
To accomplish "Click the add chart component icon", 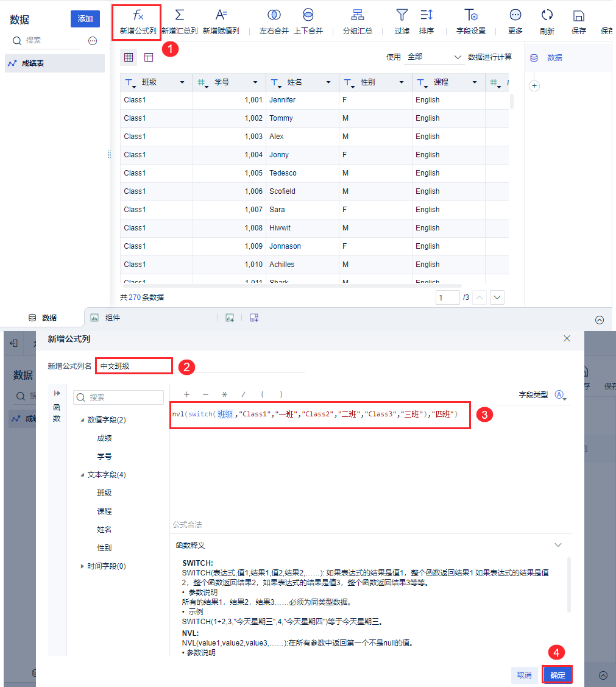I will pyautogui.click(x=230, y=318).
